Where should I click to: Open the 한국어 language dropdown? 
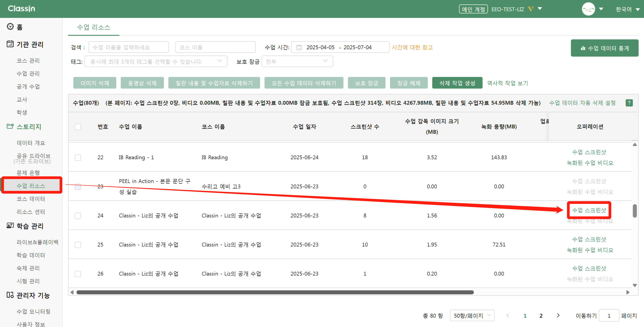627,9
